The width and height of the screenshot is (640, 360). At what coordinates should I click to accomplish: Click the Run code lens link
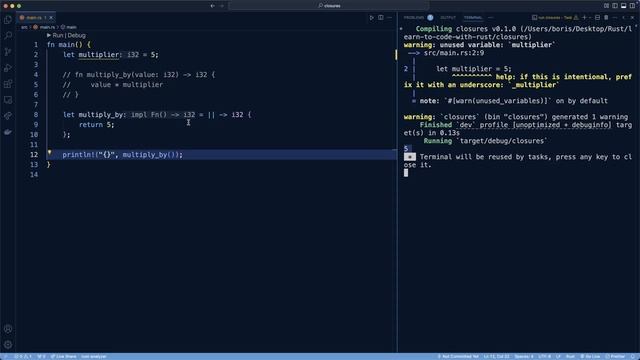click(x=58, y=36)
